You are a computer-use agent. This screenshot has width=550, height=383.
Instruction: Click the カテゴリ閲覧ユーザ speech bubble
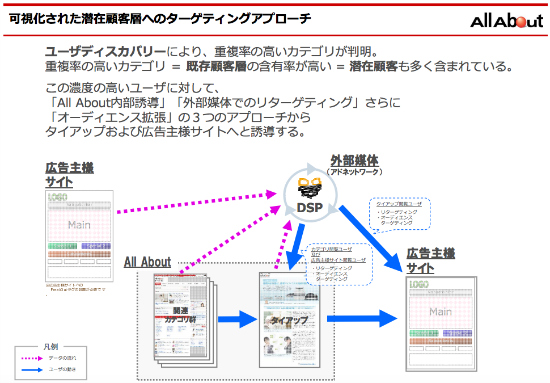click(339, 264)
